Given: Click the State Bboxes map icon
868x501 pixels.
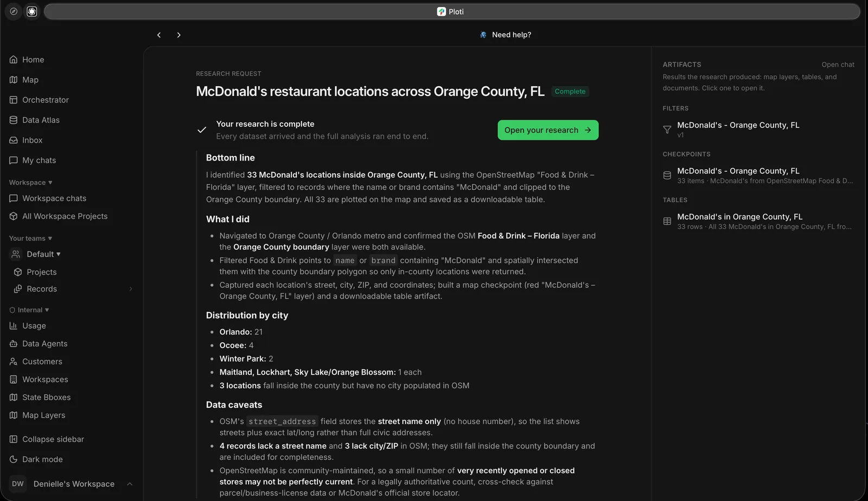Looking at the screenshot, I should tap(14, 397).
